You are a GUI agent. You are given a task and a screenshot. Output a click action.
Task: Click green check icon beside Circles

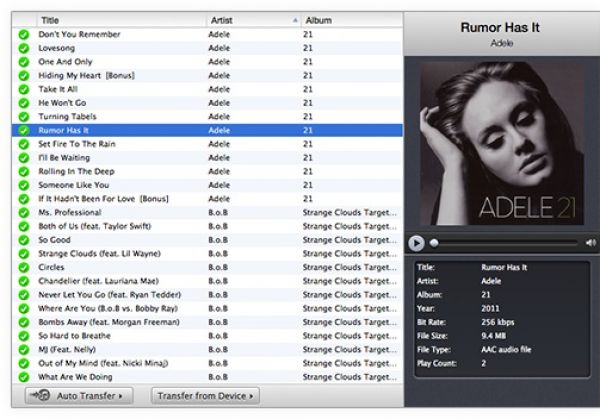(24, 267)
